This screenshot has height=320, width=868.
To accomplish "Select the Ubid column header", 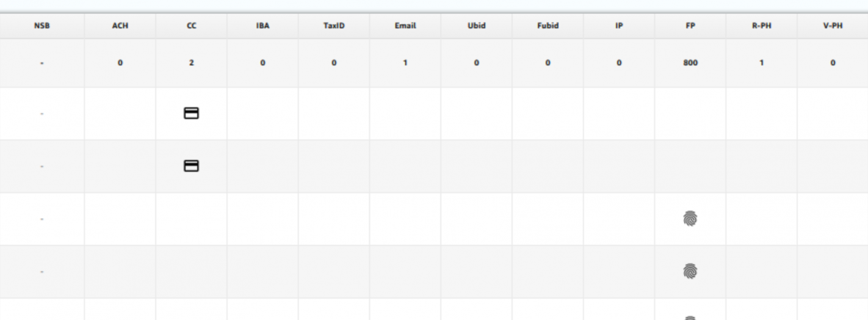I will click(476, 26).
